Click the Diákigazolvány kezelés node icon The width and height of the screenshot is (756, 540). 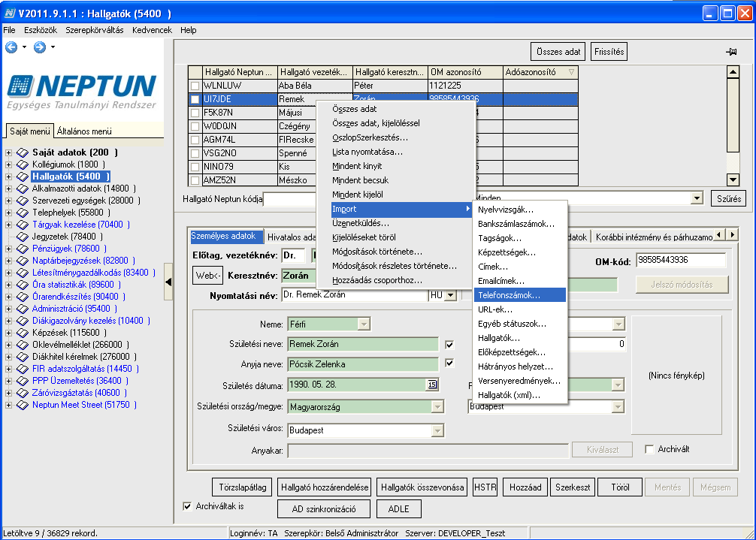(x=23, y=321)
